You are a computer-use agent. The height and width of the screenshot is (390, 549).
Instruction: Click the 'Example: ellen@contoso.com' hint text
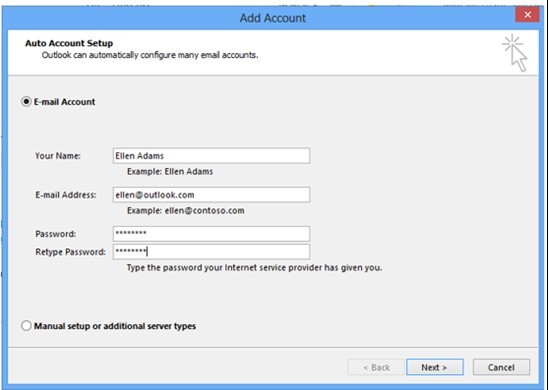tap(186, 211)
